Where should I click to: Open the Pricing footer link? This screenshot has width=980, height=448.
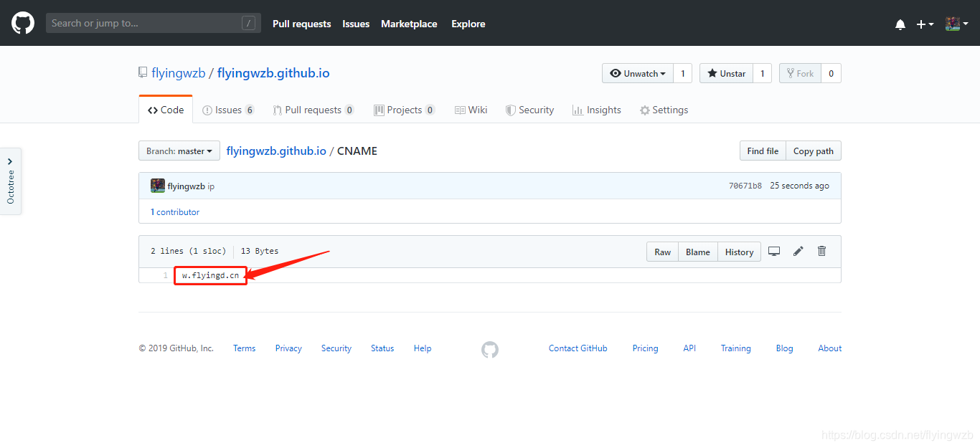coord(645,348)
